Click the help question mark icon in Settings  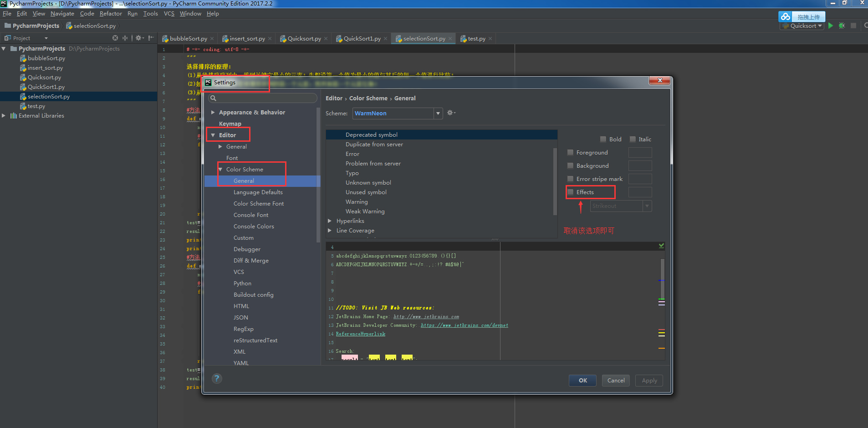pyautogui.click(x=217, y=378)
